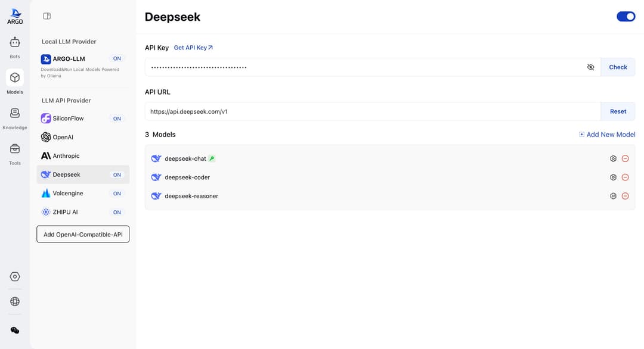Open settings for deepseek-reasoner
This screenshot has width=644, height=349.
(613, 196)
